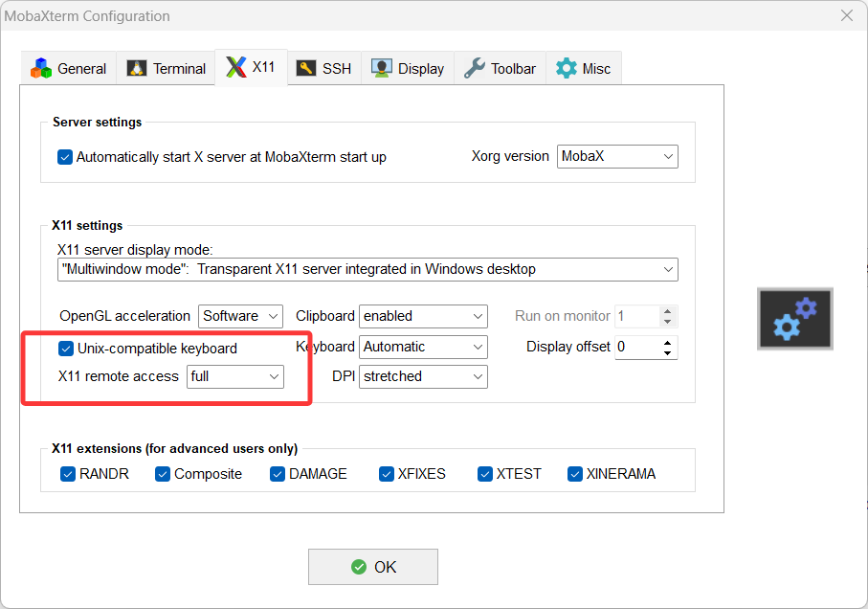
Task: Click the X11 tab X logo icon
Action: pos(235,67)
